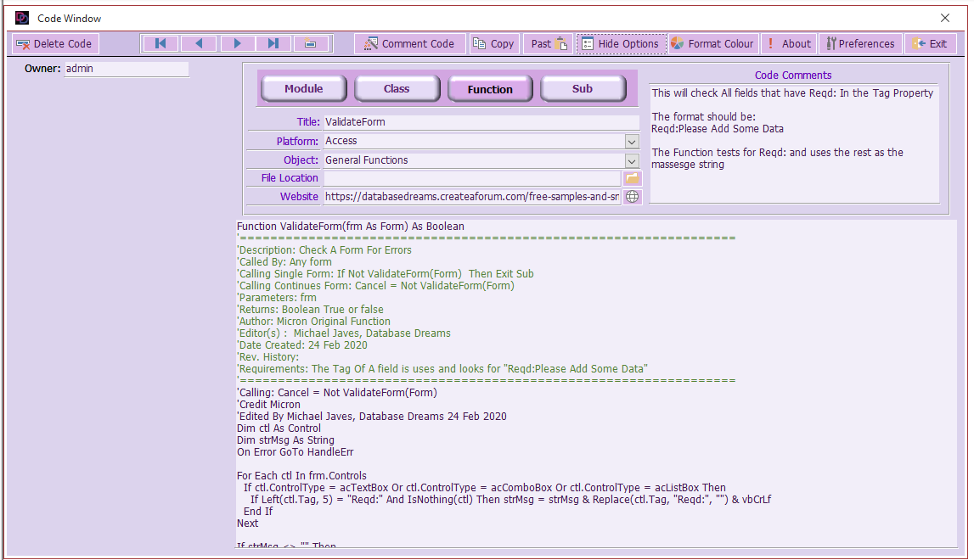
Task: Close the Code Window with X
Action: point(945,18)
